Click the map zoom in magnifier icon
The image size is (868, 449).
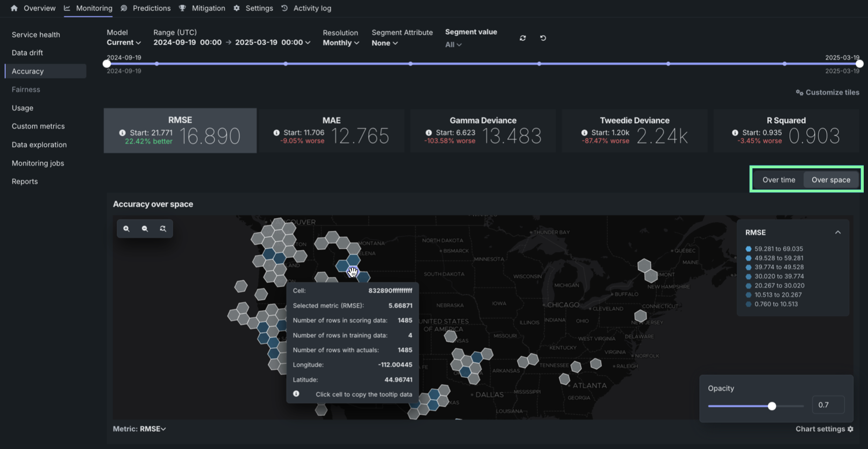coord(126,229)
